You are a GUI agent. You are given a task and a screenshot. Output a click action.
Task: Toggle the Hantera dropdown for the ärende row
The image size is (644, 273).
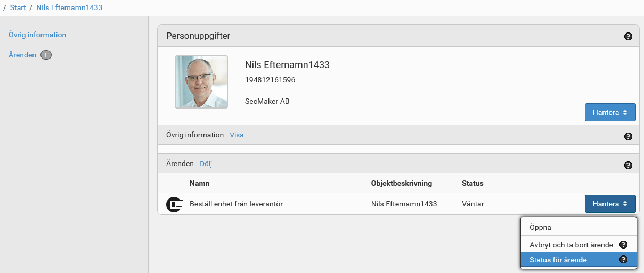click(x=610, y=204)
